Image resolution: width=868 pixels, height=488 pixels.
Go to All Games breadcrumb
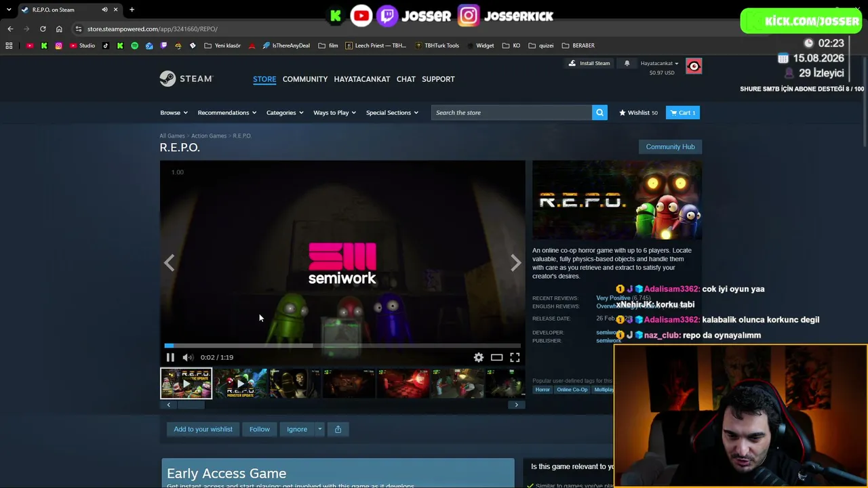pyautogui.click(x=172, y=136)
